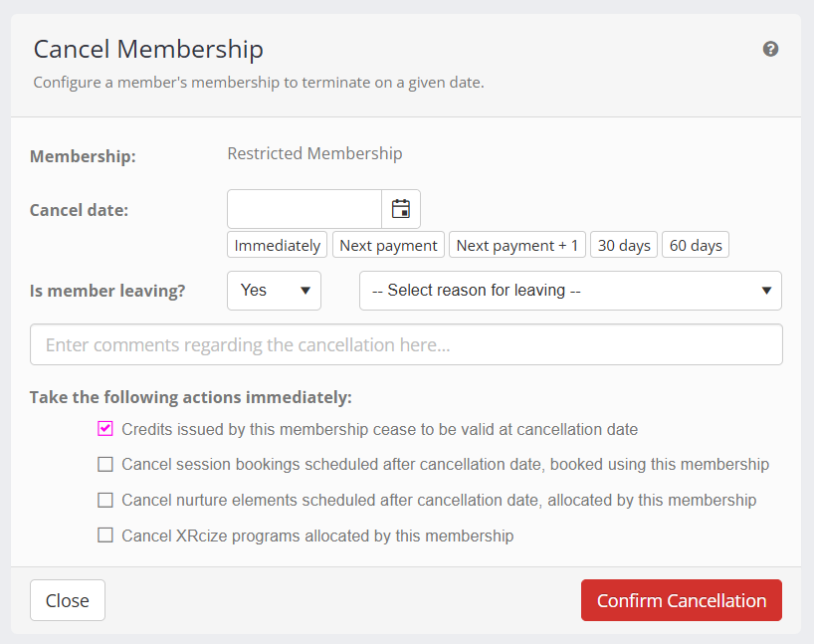The height and width of the screenshot is (644, 814).
Task: Click the Cancel Membership dialog heading
Action: click(148, 49)
